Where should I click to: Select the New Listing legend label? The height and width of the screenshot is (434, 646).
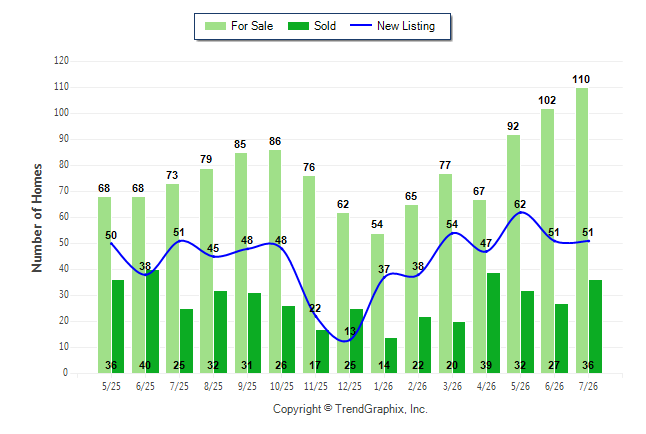[x=406, y=26]
